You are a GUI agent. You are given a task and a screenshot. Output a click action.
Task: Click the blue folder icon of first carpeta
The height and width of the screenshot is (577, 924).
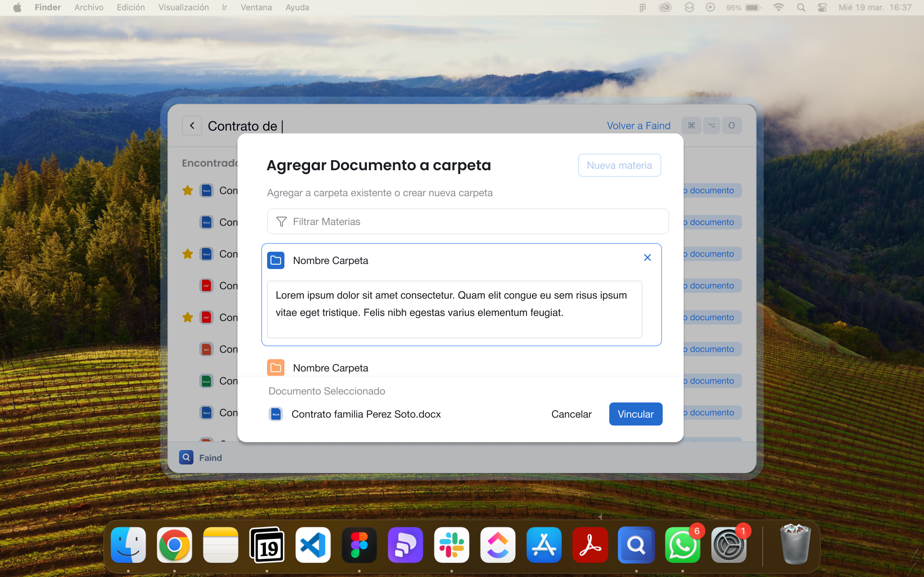(x=276, y=260)
